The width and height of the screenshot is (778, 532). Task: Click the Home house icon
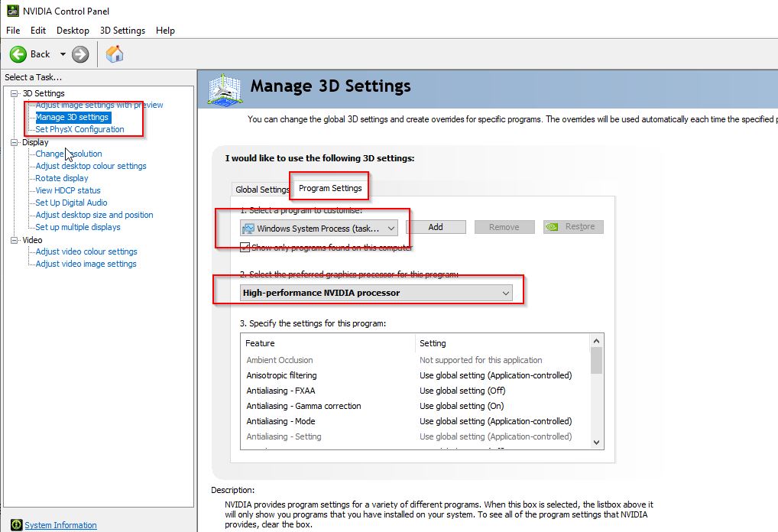(115, 54)
